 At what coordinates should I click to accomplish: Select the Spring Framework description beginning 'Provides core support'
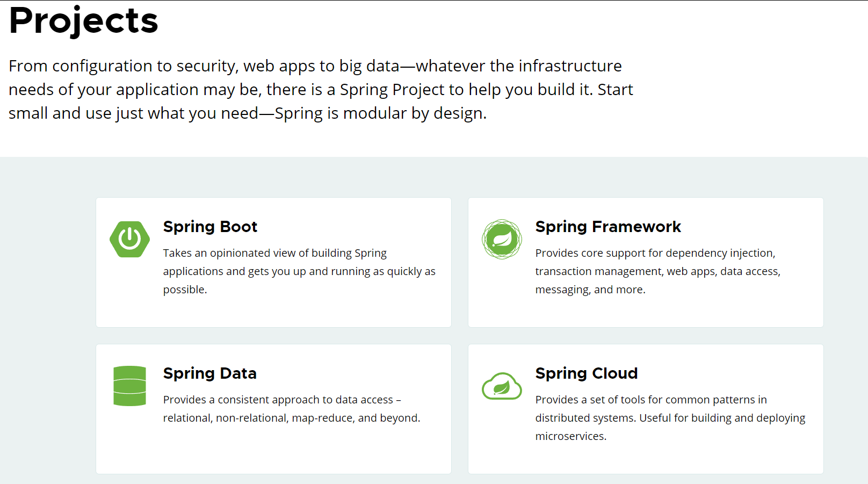point(658,271)
